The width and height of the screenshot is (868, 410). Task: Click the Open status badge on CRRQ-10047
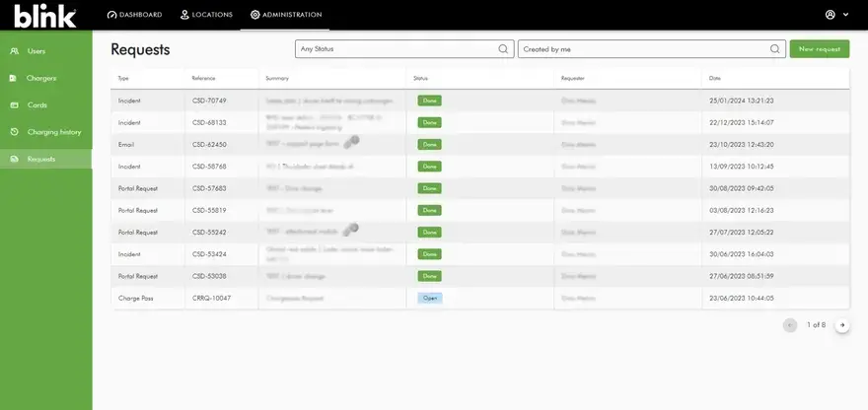[430, 299]
